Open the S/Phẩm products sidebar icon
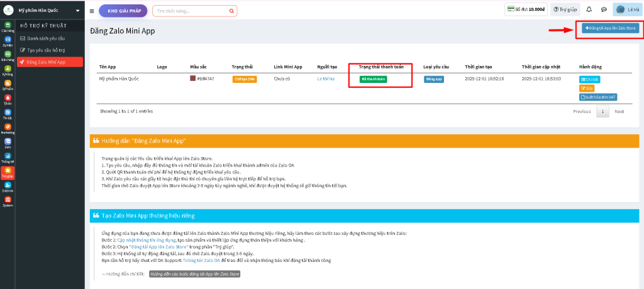Viewport: 644px width, 289px height. click(8, 85)
